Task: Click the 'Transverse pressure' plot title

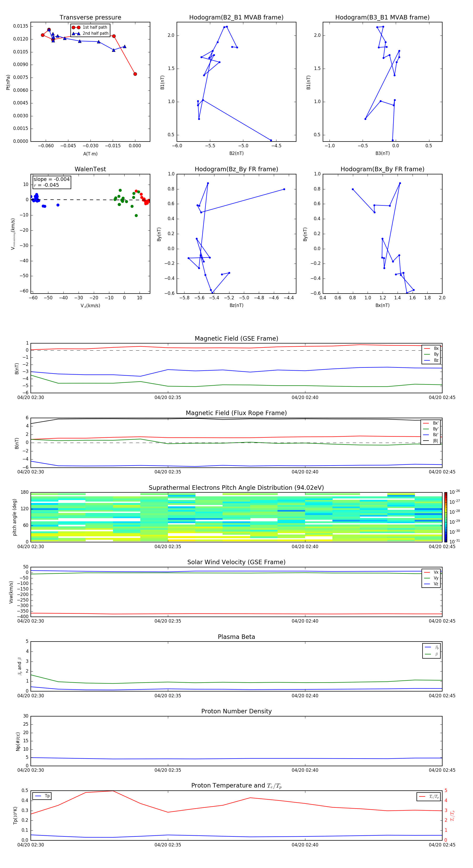Action: (x=90, y=17)
